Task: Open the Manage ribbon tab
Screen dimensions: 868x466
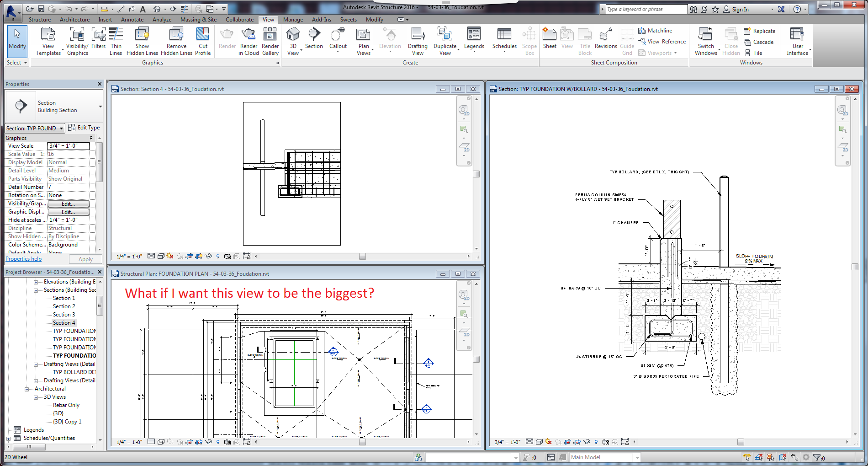Action: point(293,20)
